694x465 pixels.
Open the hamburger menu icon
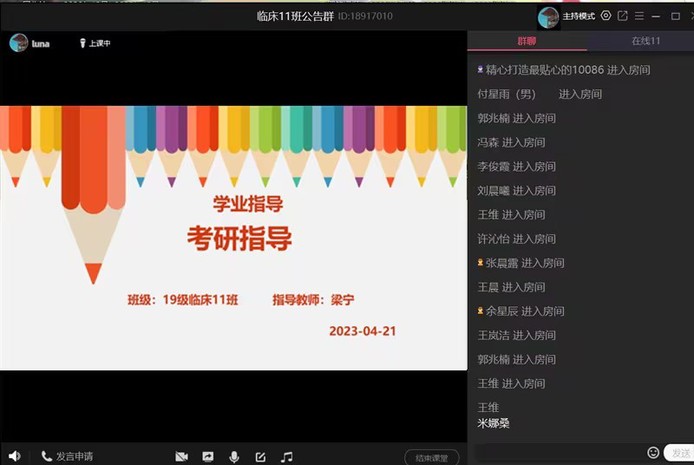(x=639, y=16)
